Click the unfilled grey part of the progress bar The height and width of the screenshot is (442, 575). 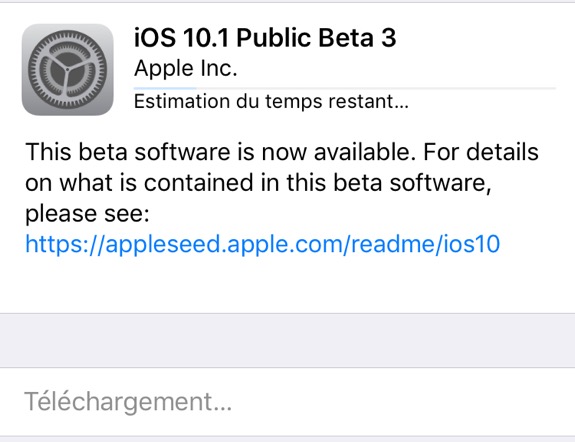pos(376,88)
